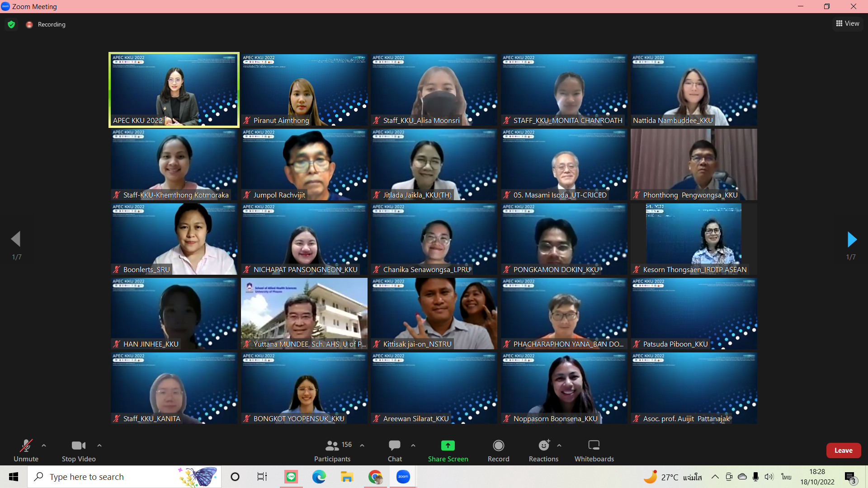Expand video options arrow beside Stop Video
The image size is (868, 488).
[x=99, y=446]
